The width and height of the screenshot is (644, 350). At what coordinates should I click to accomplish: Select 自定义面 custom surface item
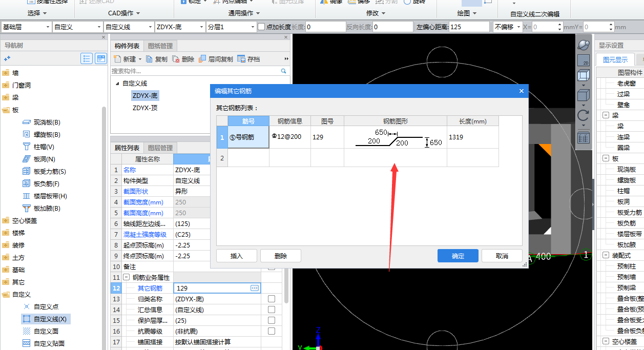pos(40,331)
